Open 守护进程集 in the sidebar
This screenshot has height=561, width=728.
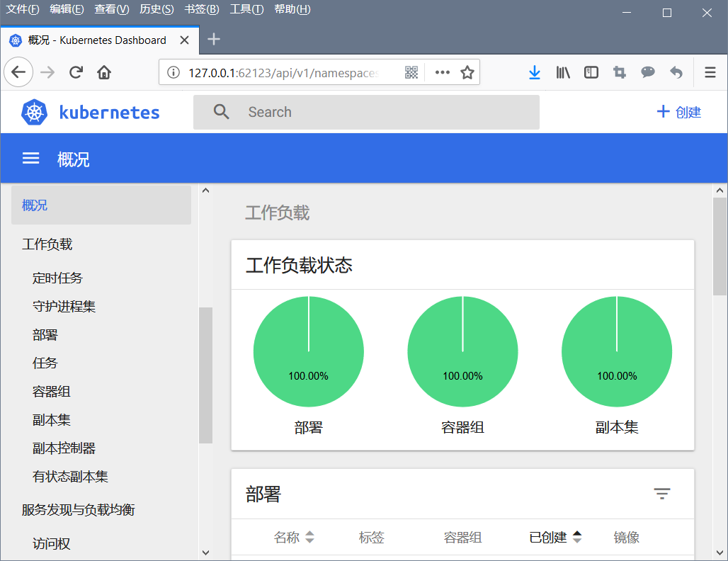pyautogui.click(x=64, y=307)
